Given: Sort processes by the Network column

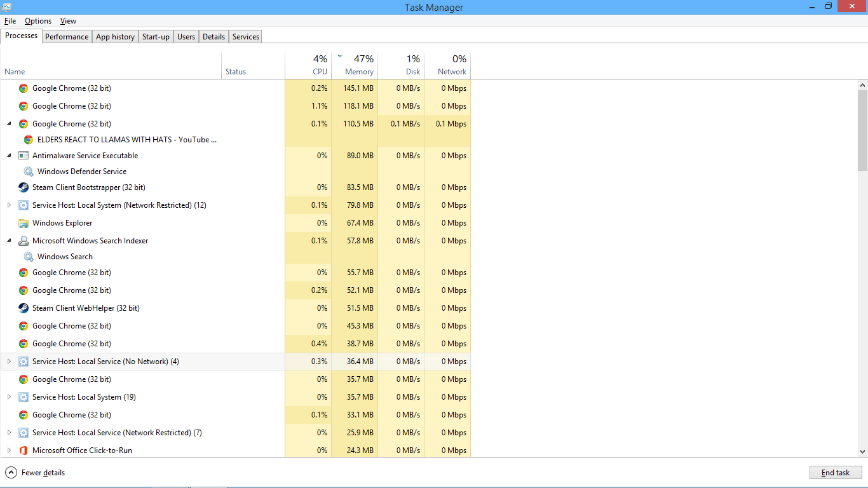Looking at the screenshot, I should (x=447, y=65).
